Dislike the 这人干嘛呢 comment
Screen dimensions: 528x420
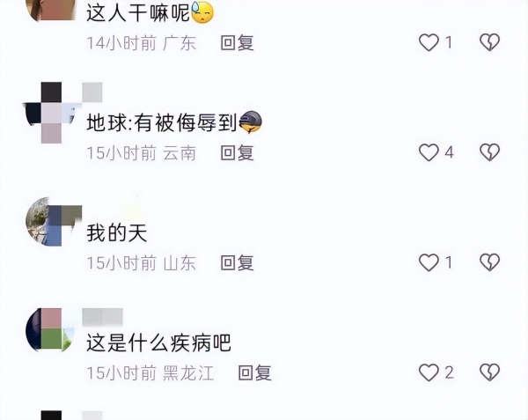coord(489,42)
